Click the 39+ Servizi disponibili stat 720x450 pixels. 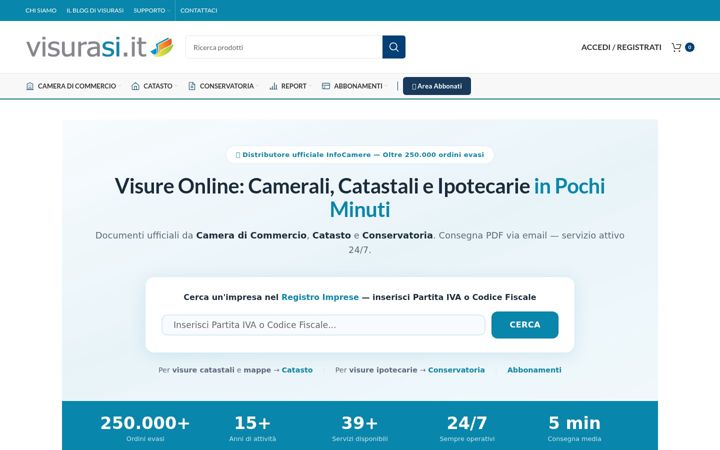coord(360,428)
